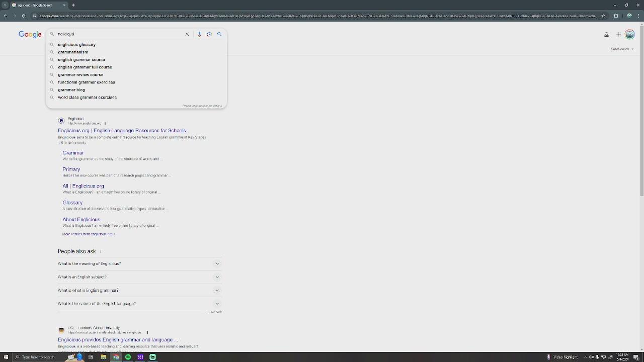This screenshot has height=362, width=644.
Task: Click 'More results from englicious.org'
Action: coord(88,234)
